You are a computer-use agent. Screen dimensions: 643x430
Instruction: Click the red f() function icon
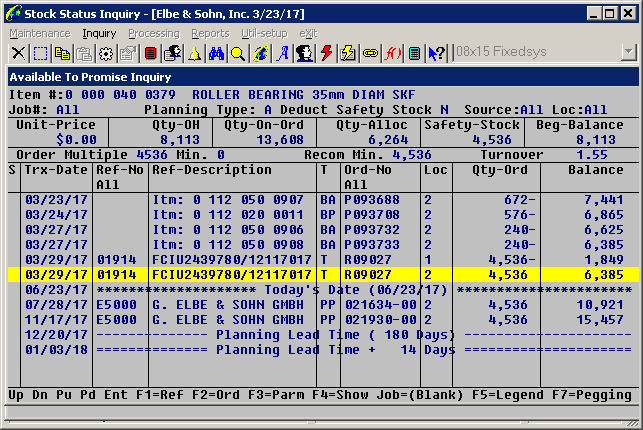coord(392,53)
